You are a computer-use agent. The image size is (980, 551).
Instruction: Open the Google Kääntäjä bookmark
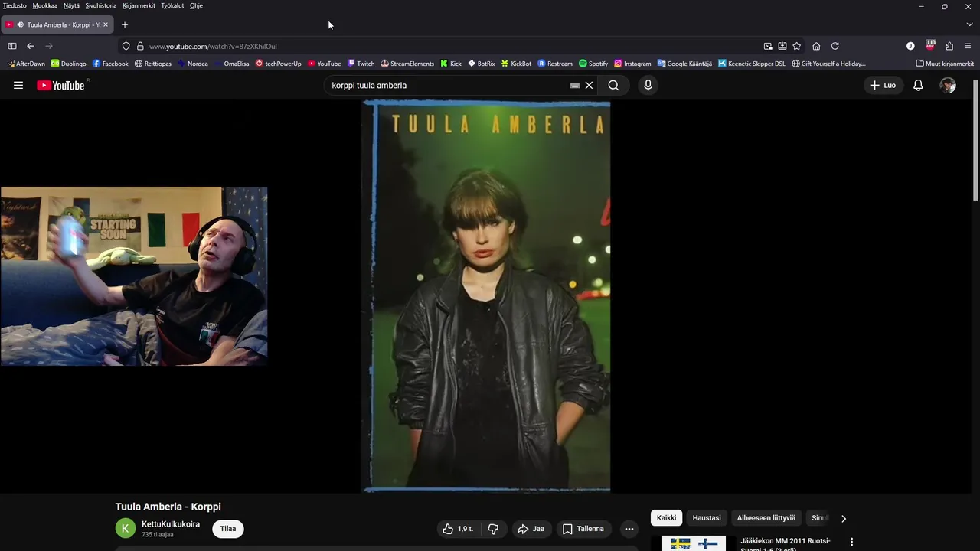[x=684, y=64]
